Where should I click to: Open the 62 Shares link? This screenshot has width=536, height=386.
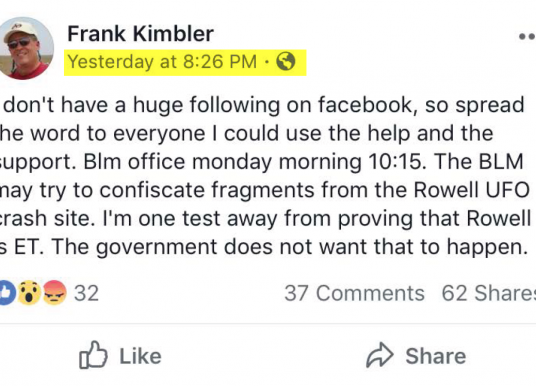tap(488, 293)
